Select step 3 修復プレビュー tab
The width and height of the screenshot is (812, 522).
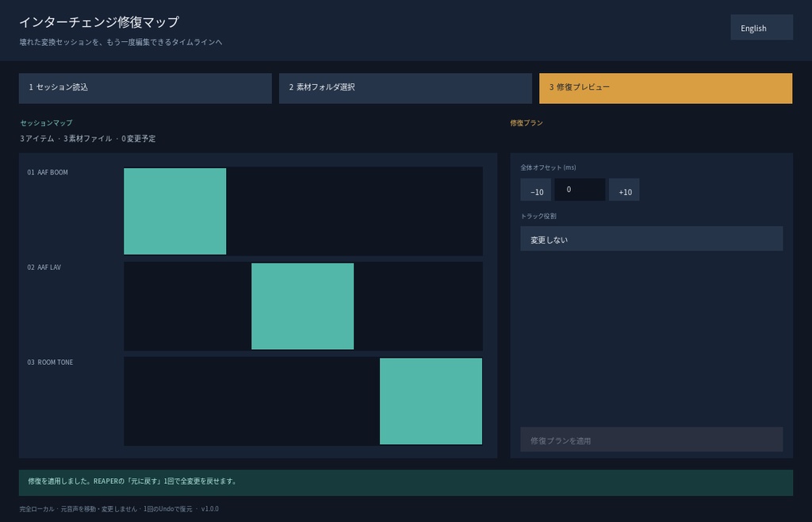(x=665, y=88)
